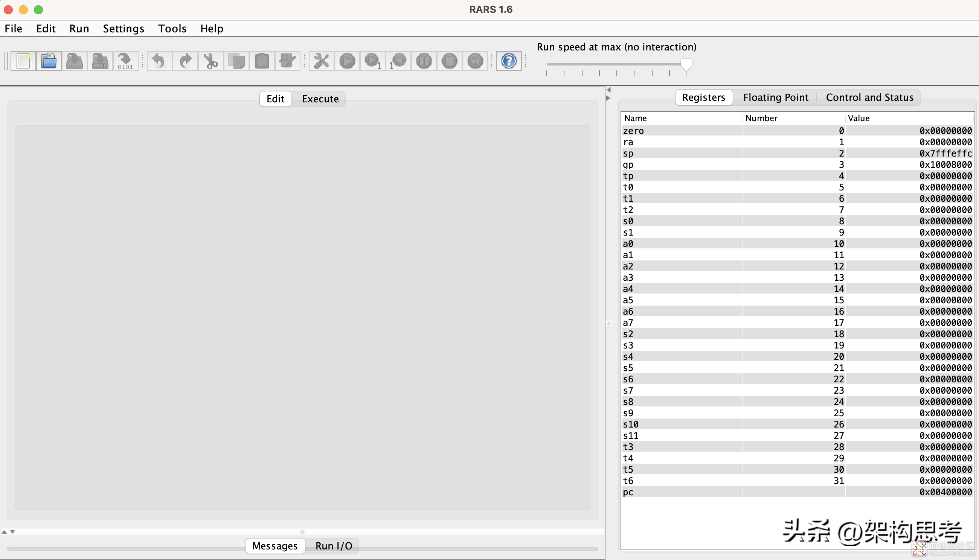Select the tp register name cell

pos(682,176)
